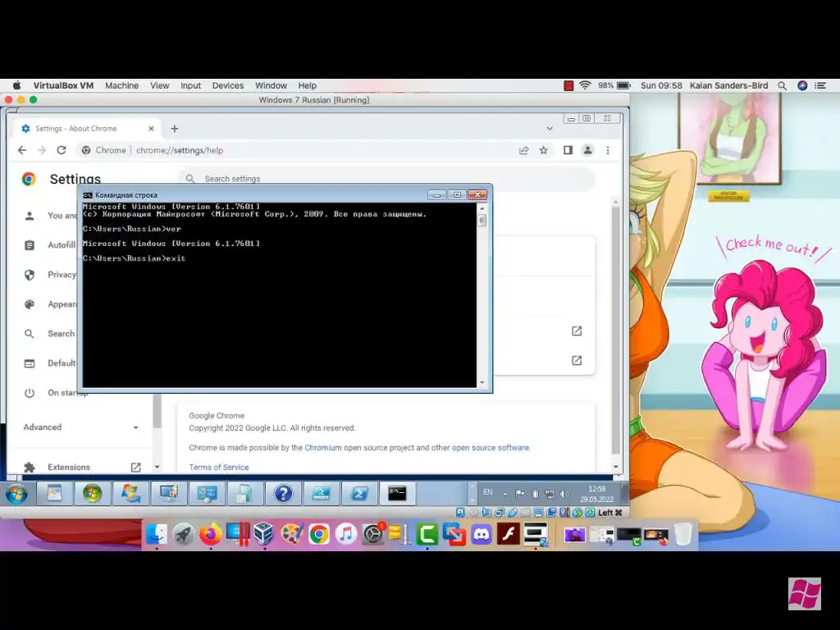Click scroll-up arrow in command prompt
Image resolution: width=840 pixels, height=630 pixels.
click(x=482, y=208)
